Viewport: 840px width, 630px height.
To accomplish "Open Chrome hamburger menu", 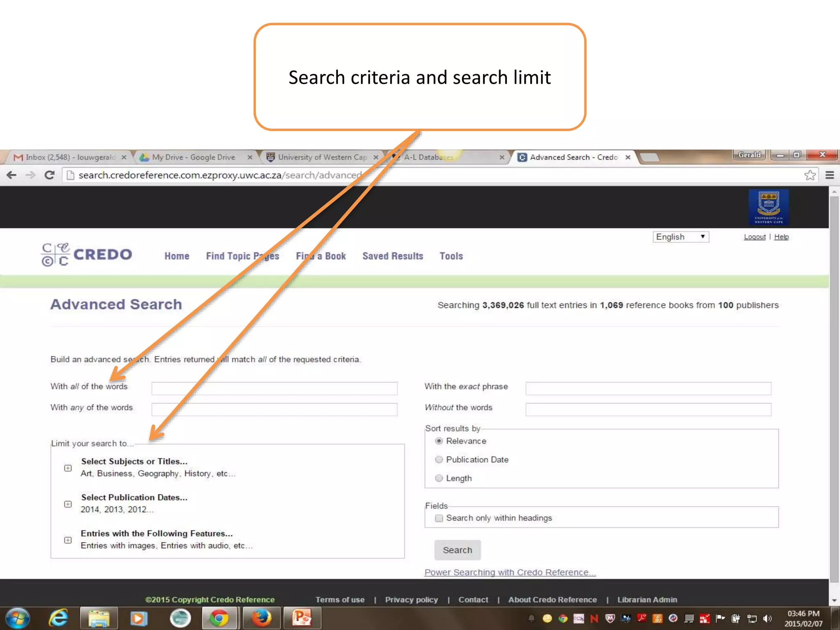I will [829, 176].
